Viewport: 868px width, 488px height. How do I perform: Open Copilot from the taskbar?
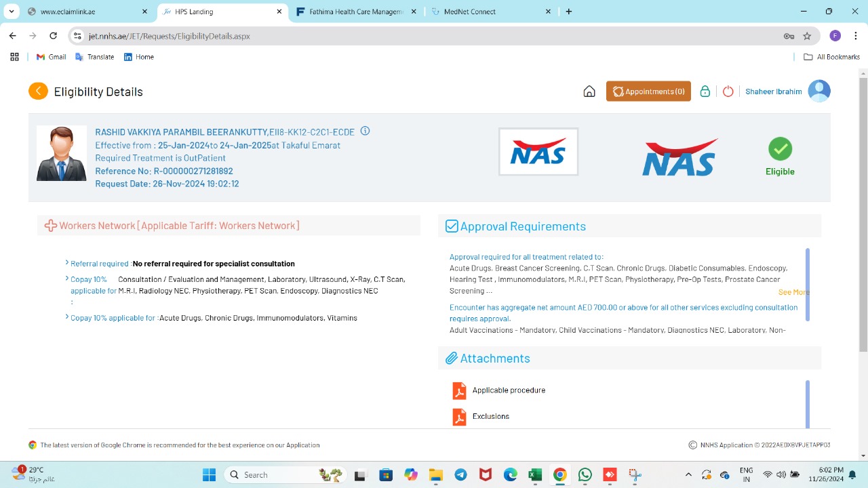(x=411, y=474)
